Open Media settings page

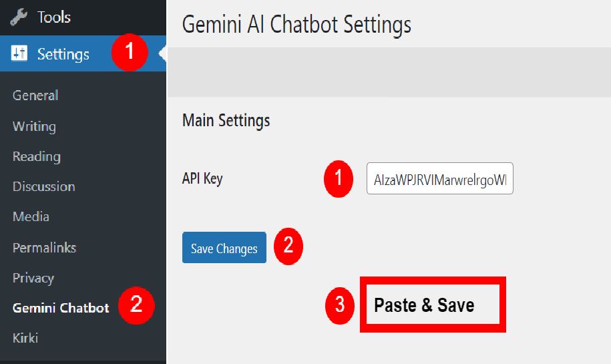coord(31,216)
